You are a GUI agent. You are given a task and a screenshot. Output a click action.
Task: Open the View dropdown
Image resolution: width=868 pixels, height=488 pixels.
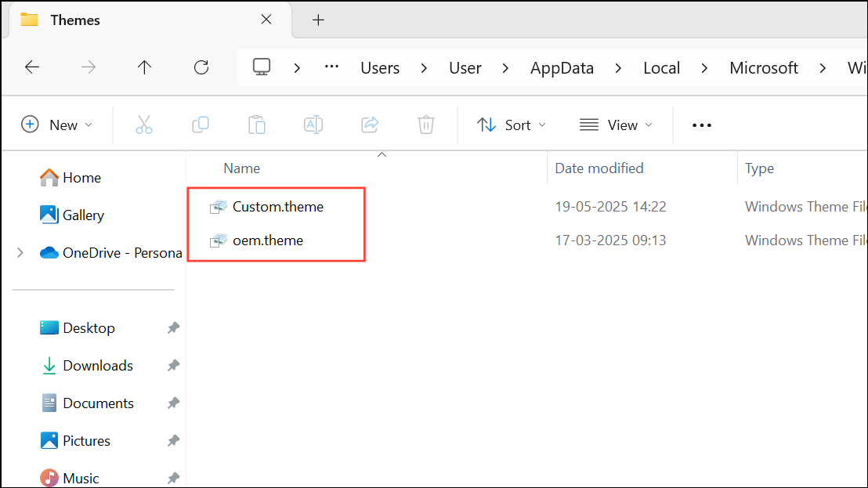point(616,125)
